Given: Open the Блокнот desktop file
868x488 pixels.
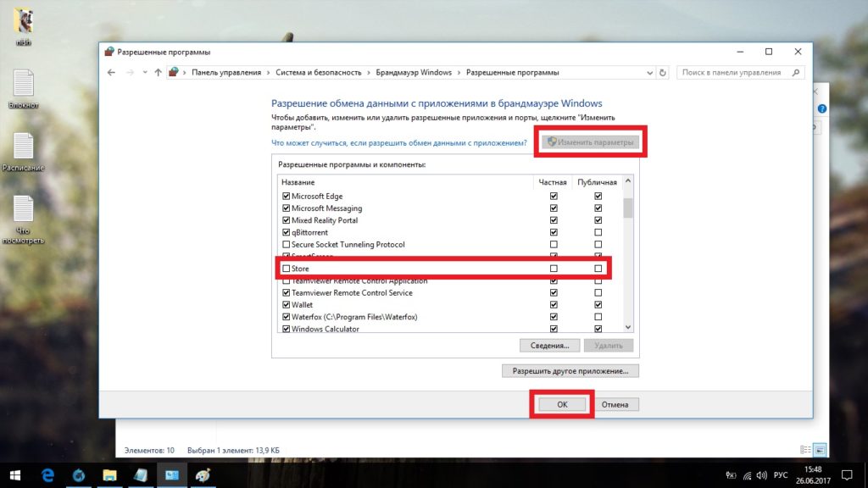Looking at the screenshot, I should pyautogui.click(x=23, y=88).
